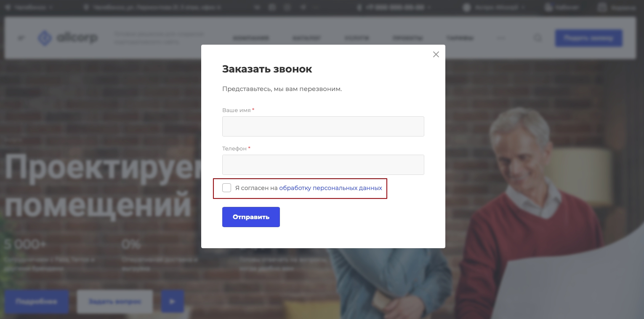
Task: Open the Компания menu item
Action: click(x=251, y=38)
